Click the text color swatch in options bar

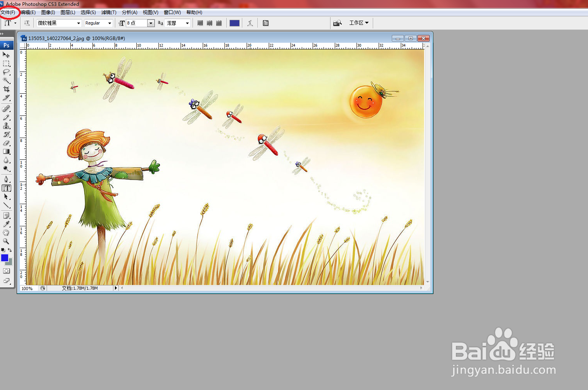(235, 23)
